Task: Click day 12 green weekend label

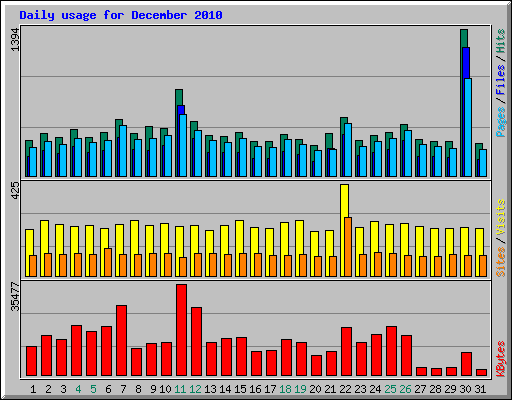Action: click(x=195, y=389)
